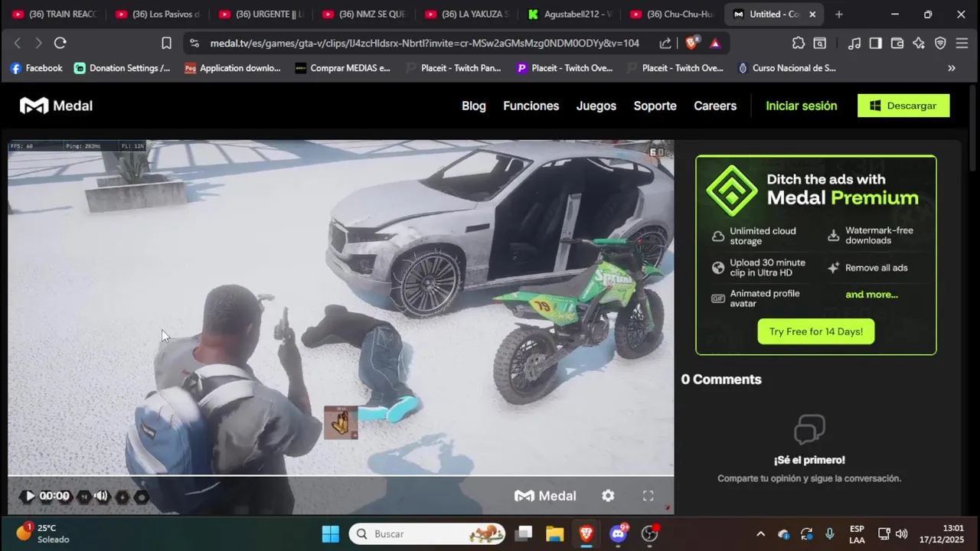Open the Placeit - Twitch Pan... bookmark

(453, 68)
